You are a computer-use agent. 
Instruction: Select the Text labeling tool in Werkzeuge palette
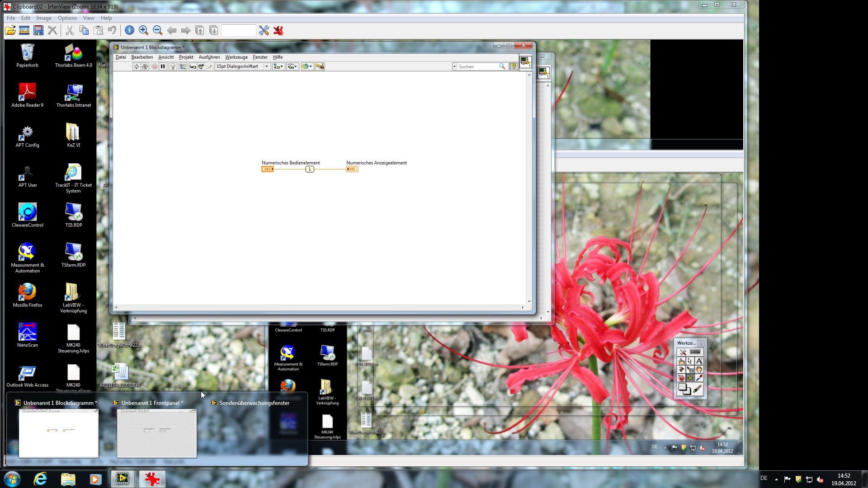click(699, 361)
